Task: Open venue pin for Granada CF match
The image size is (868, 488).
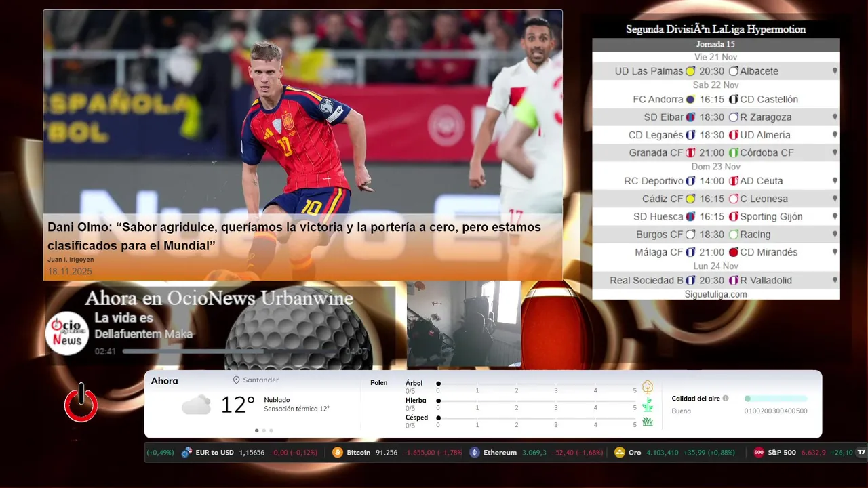Action: [835, 153]
